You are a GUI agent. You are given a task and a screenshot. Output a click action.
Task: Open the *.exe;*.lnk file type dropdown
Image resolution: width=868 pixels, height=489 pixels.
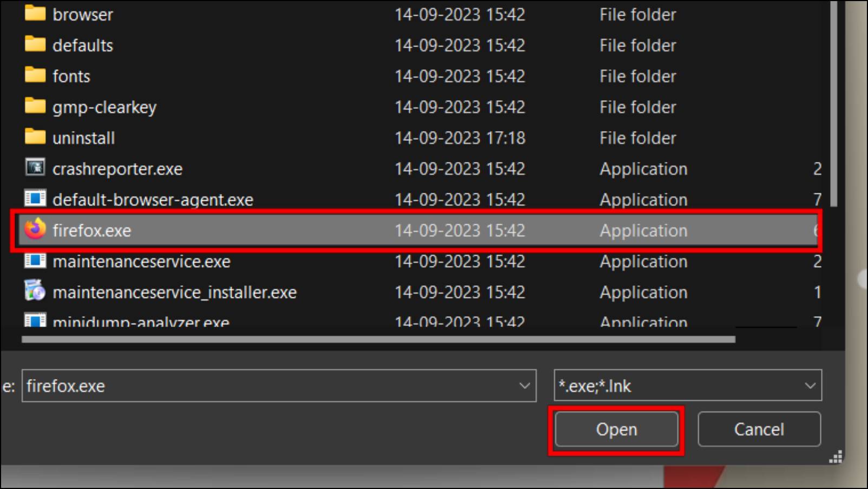(x=688, y=386)
